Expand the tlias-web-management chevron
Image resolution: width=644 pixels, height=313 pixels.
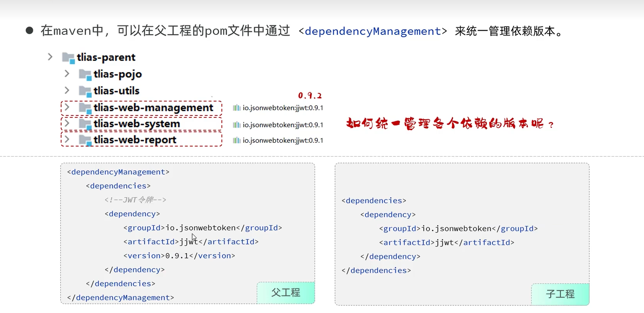click(x=67, y=107)
